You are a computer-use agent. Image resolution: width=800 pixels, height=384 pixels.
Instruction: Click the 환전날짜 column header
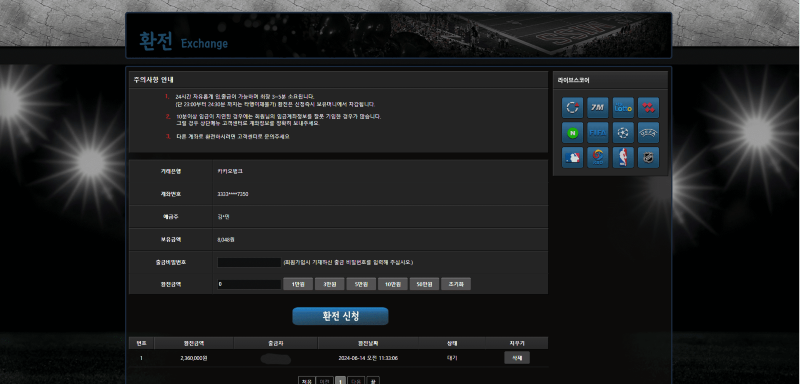tap(368, 343)
